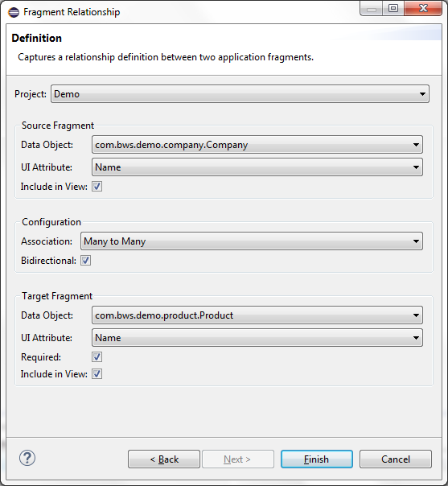Click the help question mark icon
This screenshot has height=486, width=448.
(27, 458)
